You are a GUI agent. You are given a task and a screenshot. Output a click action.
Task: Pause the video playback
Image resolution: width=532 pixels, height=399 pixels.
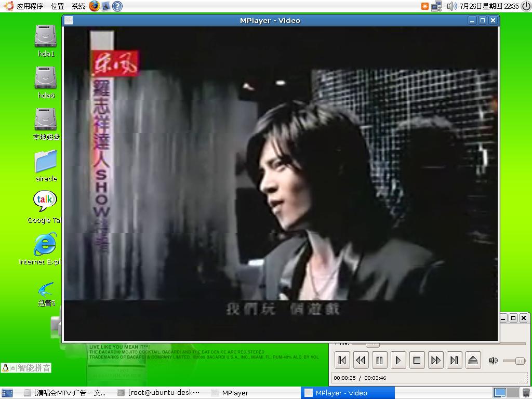click(x=379, y=360)
